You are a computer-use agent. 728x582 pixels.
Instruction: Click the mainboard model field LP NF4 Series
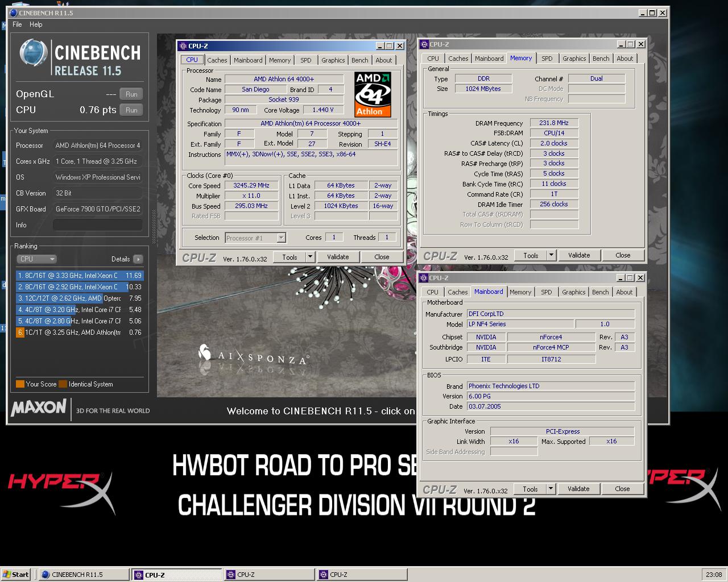(520, 324)
